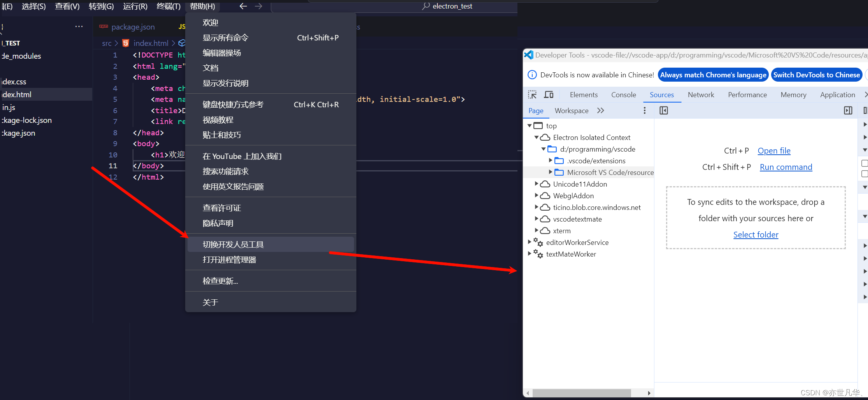Choose 打开进程管理器 menu entry
The width and height of the screenshot is (868, 400).
coord(271,260)
